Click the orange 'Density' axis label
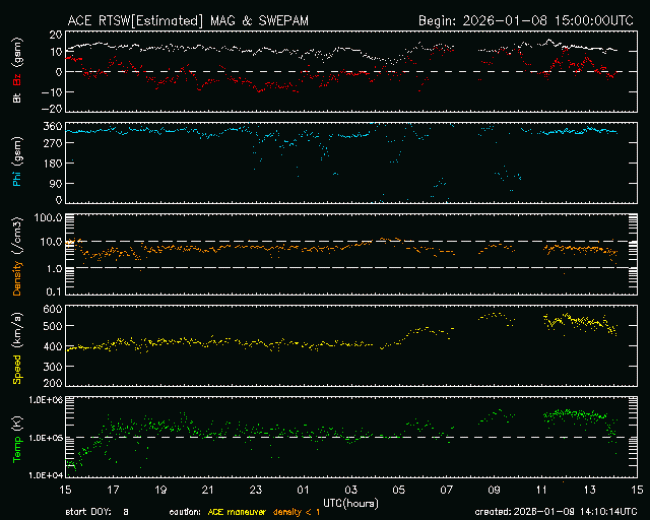Screen dimensions: 650x520 [x=17, y=278]
